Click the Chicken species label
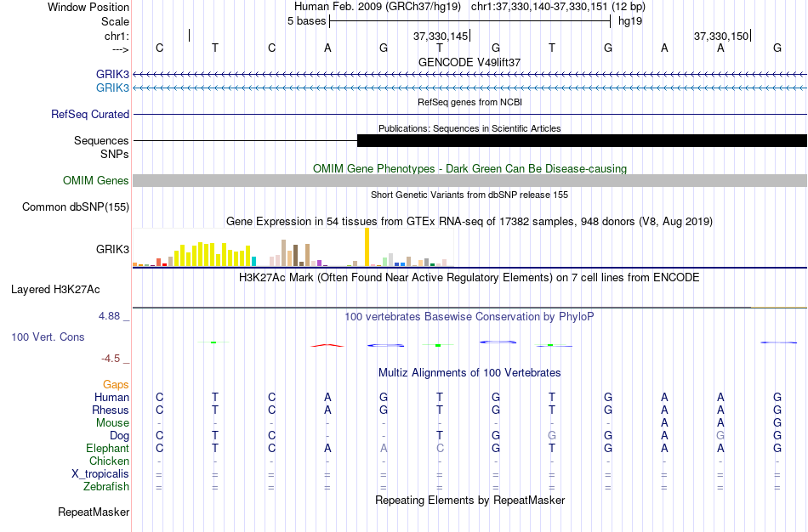The height and width of the screenshot is (532, 808). pyautogui.click(x=109, y=461)
